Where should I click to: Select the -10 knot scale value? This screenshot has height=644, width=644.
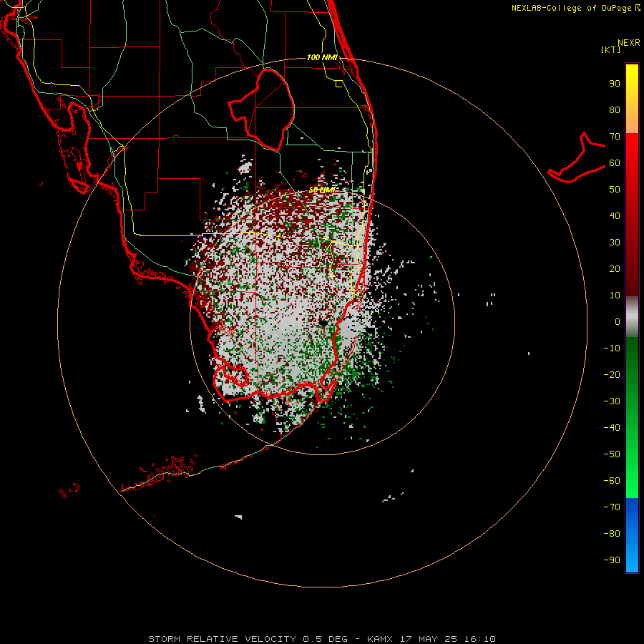coord(612,348)
